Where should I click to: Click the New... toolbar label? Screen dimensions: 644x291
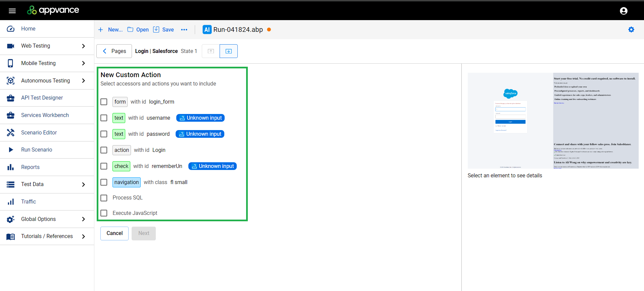click(x=115, y=30)
